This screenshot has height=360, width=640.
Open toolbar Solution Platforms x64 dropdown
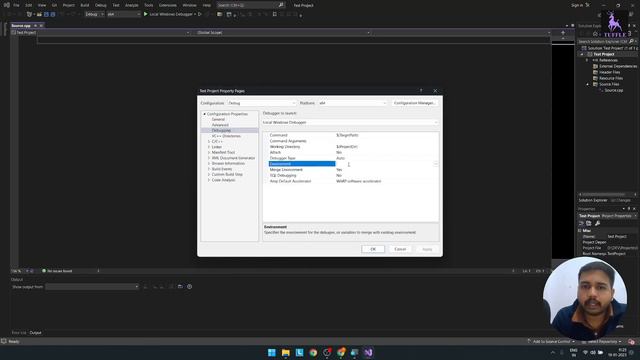[124, 14]
